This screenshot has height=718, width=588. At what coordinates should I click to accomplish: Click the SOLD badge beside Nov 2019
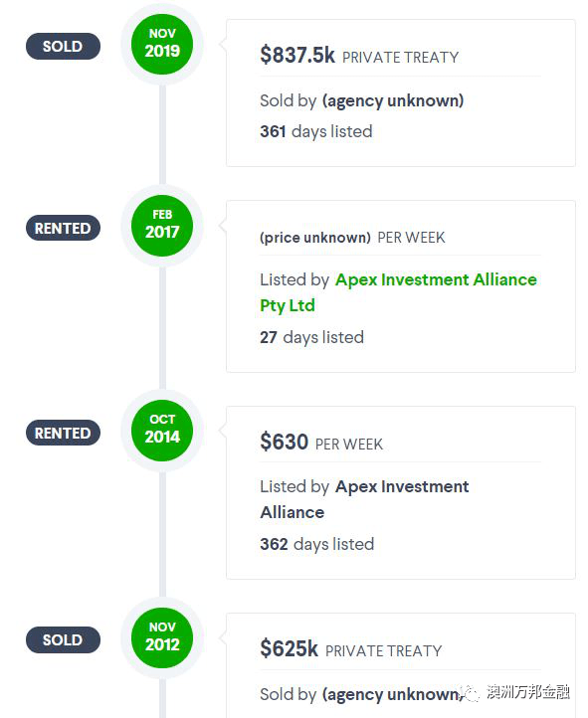coord(63,47)
